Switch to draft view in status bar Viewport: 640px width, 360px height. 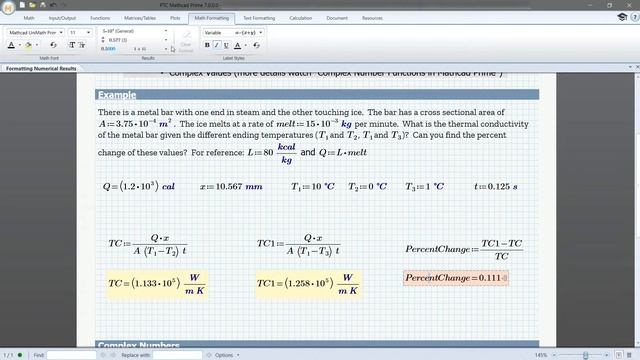pos(629,355)
